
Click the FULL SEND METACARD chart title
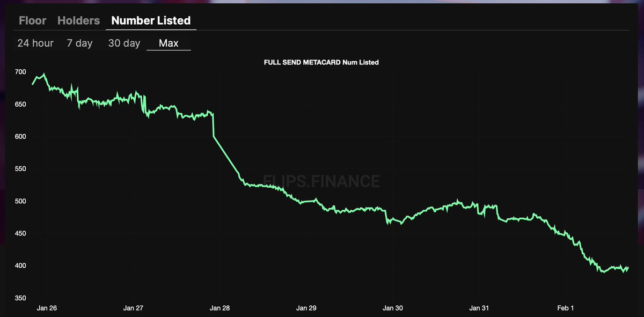coord(321,62)
